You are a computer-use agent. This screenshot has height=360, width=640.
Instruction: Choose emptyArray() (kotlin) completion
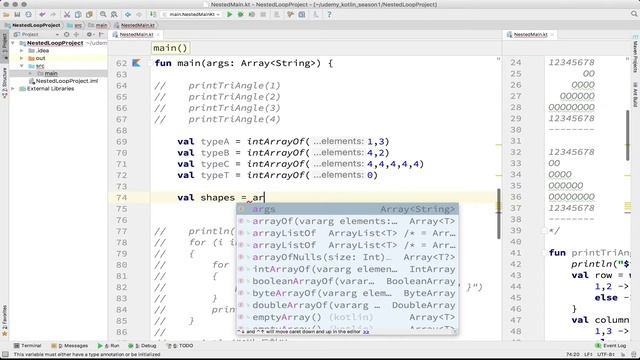pos(347,317)
